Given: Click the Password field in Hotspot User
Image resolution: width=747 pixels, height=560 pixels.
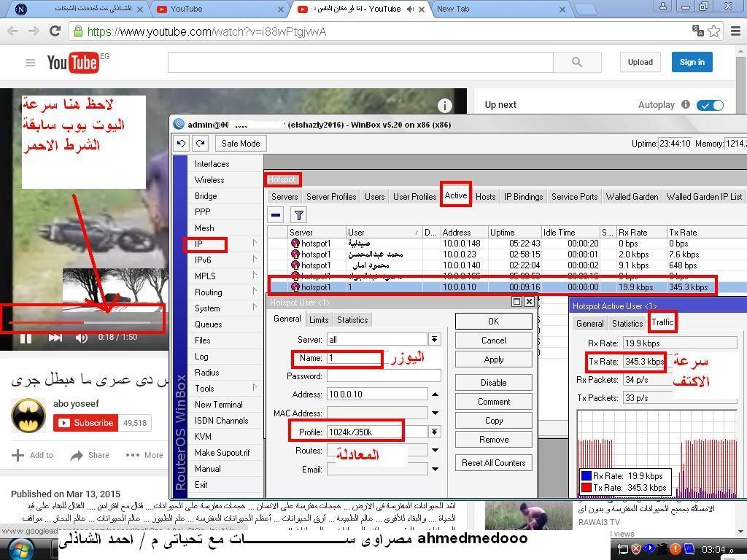Looking at the screenshot, I should coord(384,376).
